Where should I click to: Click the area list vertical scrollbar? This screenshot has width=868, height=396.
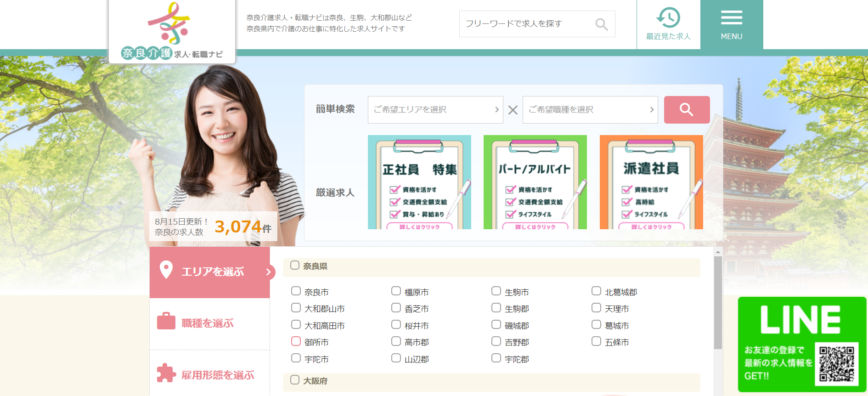(x=718, y=302)
